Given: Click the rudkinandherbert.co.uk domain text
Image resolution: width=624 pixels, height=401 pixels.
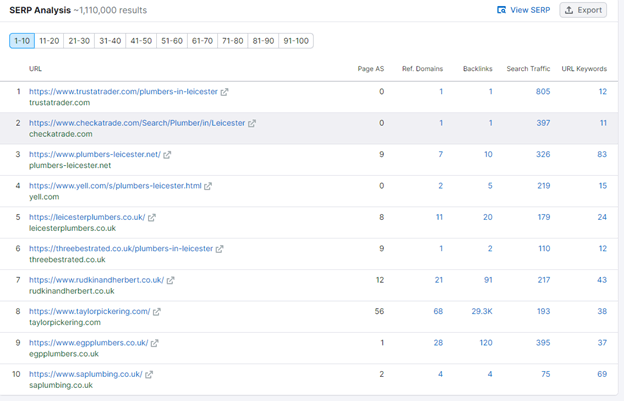Looking at the screenshot, I should point(72,291).
